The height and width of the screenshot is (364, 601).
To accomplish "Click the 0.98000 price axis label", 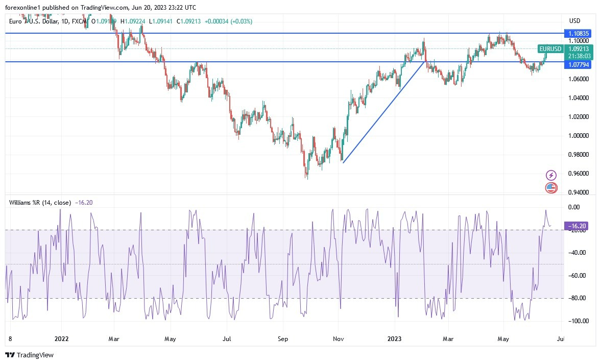I will pos(579,154).
